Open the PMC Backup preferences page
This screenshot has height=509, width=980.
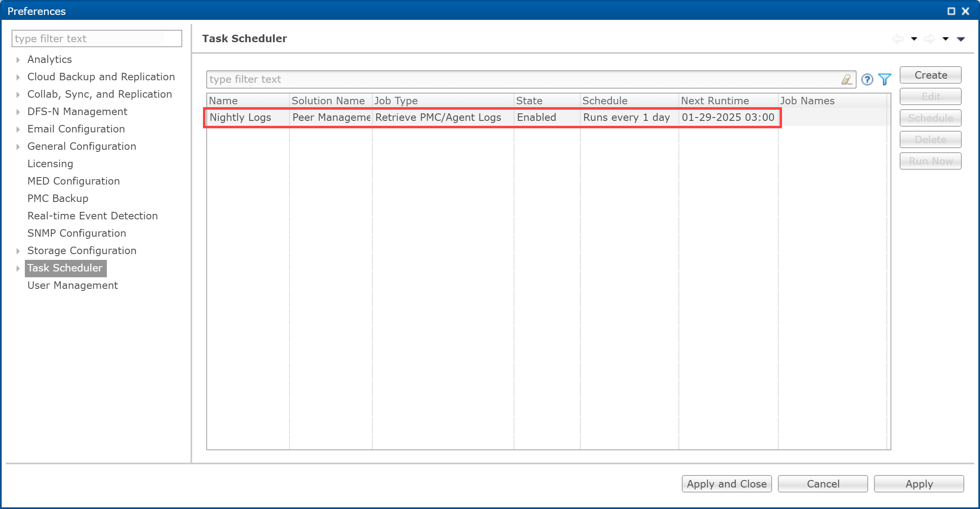[x=58, y=199]
